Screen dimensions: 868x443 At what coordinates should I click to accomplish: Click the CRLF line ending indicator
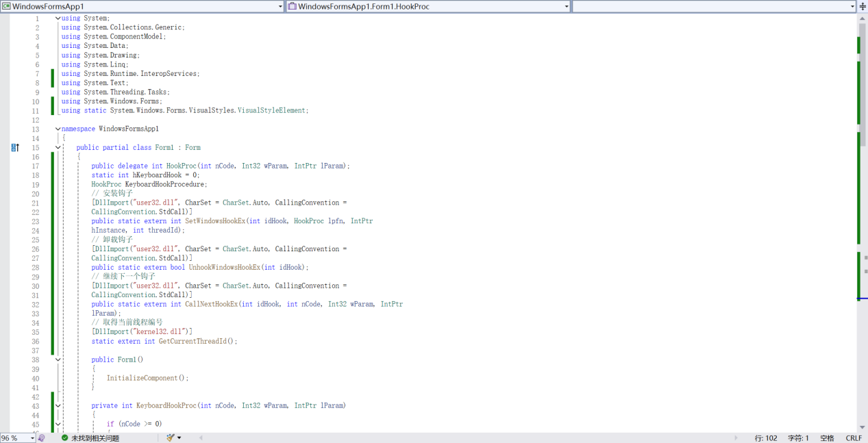pos(854,438)
